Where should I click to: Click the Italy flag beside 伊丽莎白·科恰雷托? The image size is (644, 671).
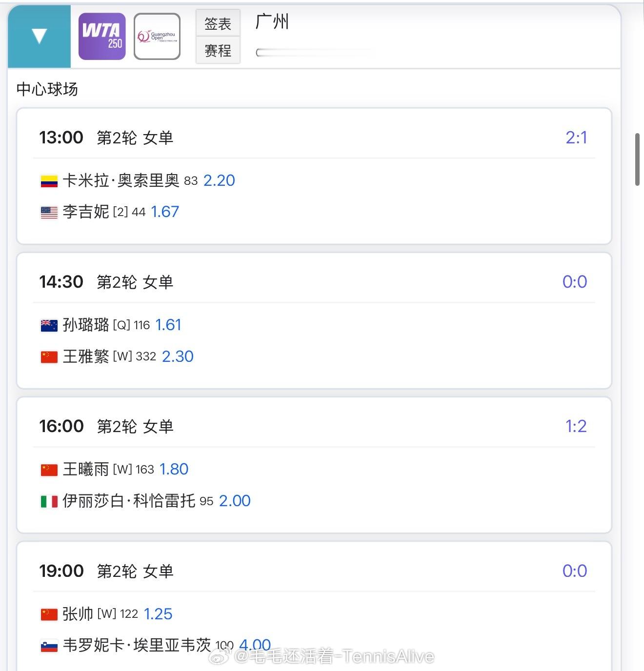pyautogui.click(x=49, y=501)
